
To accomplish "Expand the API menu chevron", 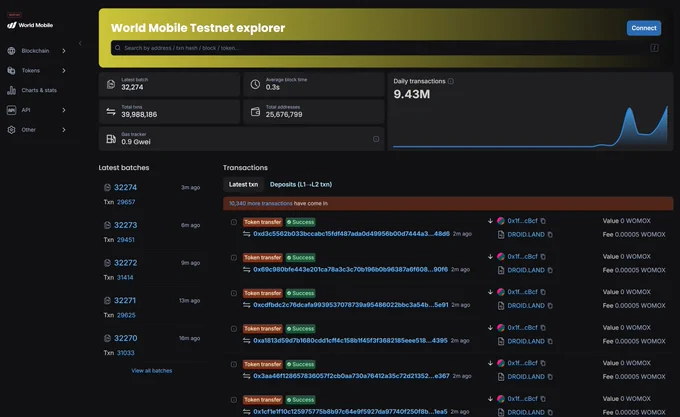I will [x=64, y=110].
